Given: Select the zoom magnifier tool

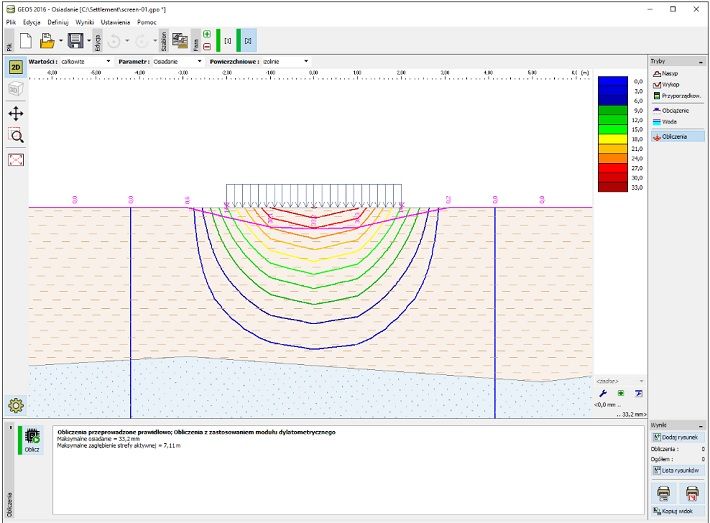Looking at the screenshot, I should [16, 136].
